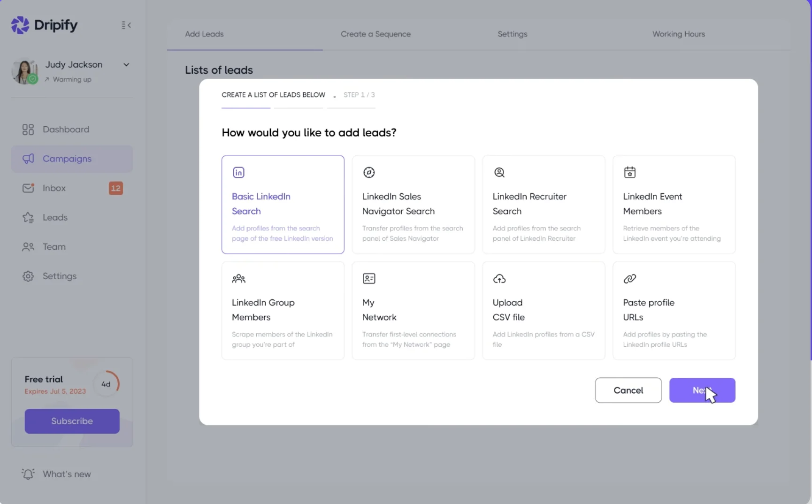Click the "STEP 1 / 3" indicator text

359,95
